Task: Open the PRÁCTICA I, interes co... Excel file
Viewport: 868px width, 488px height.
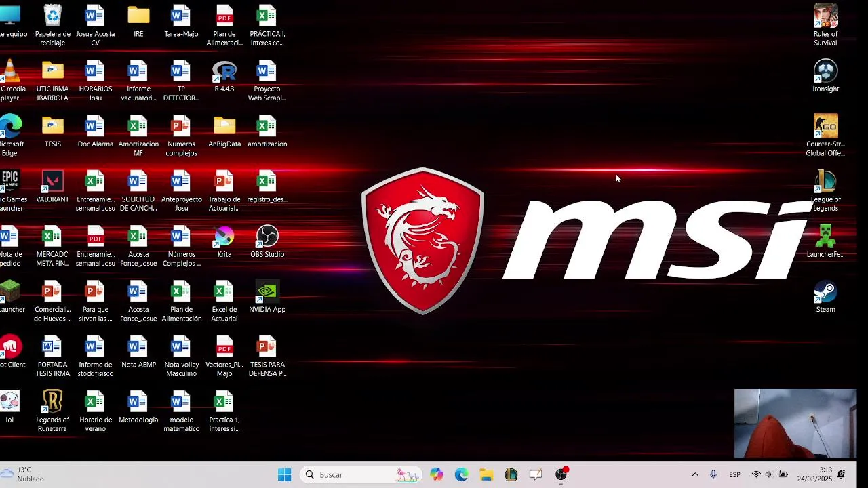Action: tap(267, 25)
